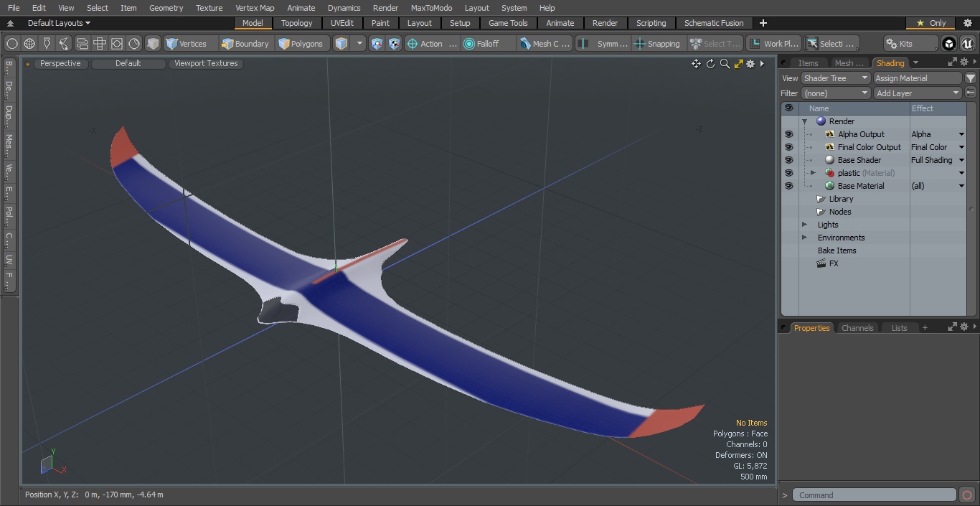Viewport: 980px width, 506px height.
Task: Toggle visibility of Base Shader
Action: [789, 160]
